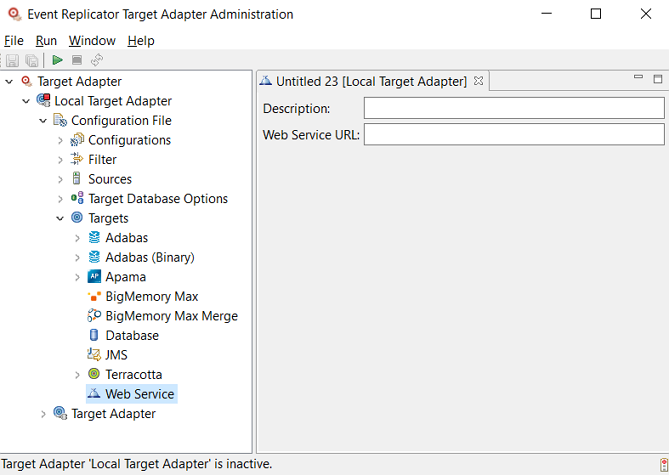Collapse the Targets tree node
669x475 pixels.
(x=60, y=219)
